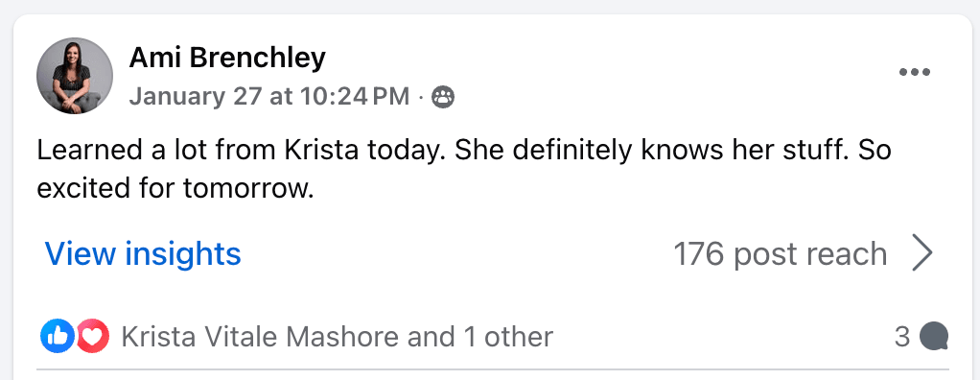Open Ami Brenchley's profile picture
This screenshot has width=980, height=380.
tap(75, 76)
